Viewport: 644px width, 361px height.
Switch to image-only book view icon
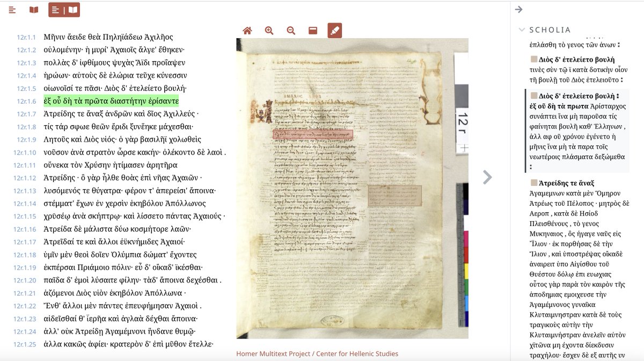[x=34, y=10]
